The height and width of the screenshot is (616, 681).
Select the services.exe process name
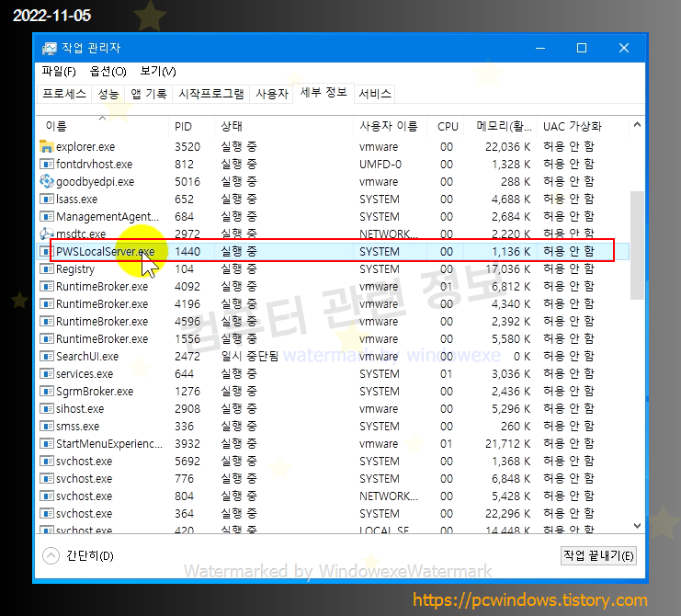tap(85, 373)
